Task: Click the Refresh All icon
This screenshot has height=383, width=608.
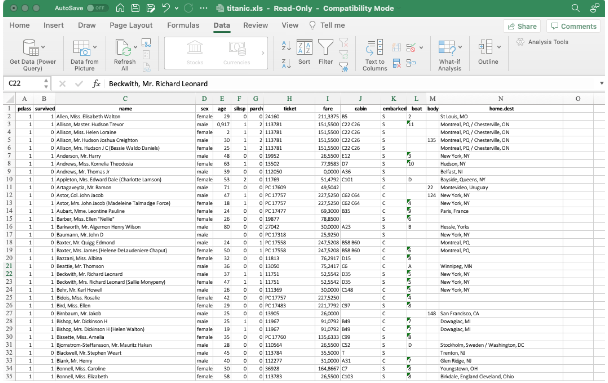Action: point(124,48)
